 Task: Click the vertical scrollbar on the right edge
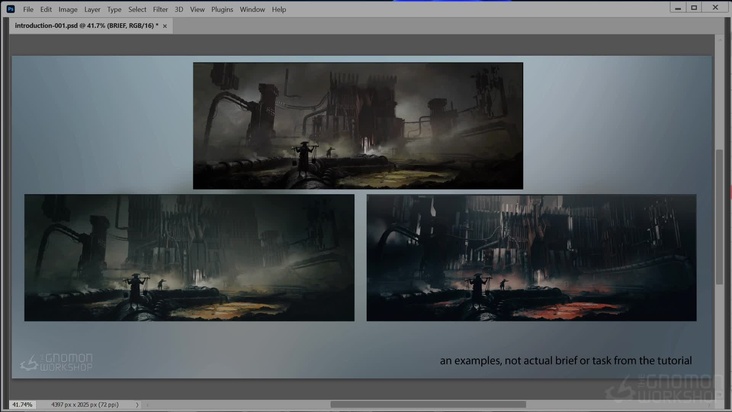719,215
